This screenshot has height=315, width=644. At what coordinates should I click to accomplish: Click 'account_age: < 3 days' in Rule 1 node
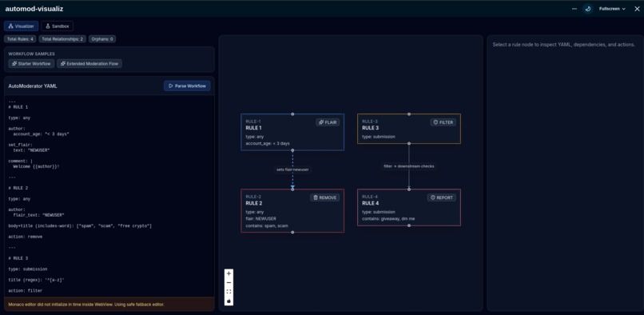[x=268, y=144]
